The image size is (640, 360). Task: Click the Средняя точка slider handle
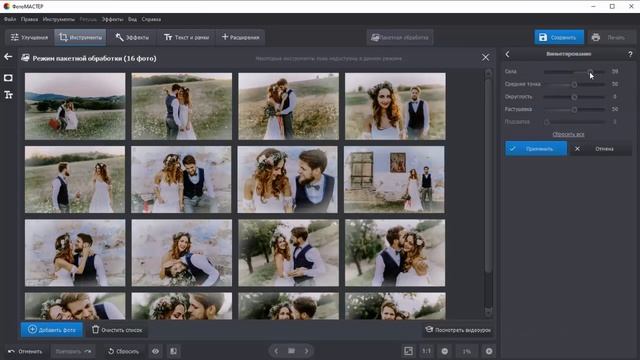click(574, 84)
